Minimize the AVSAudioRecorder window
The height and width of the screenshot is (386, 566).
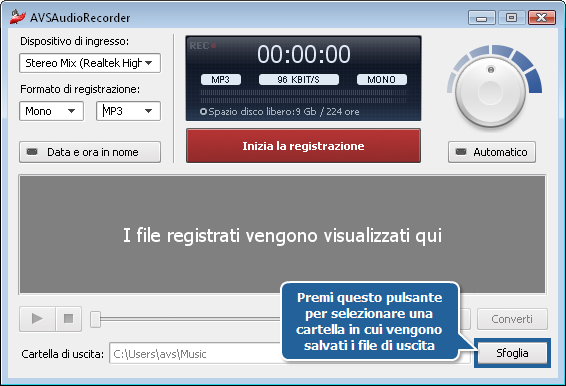pos(482,17)
